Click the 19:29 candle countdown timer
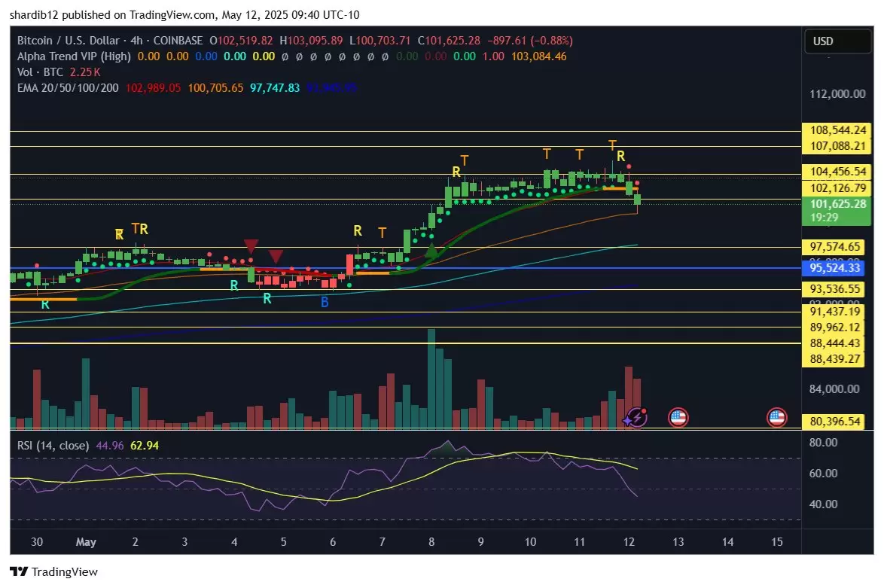884x588 pixels. (x=825, y=218)
